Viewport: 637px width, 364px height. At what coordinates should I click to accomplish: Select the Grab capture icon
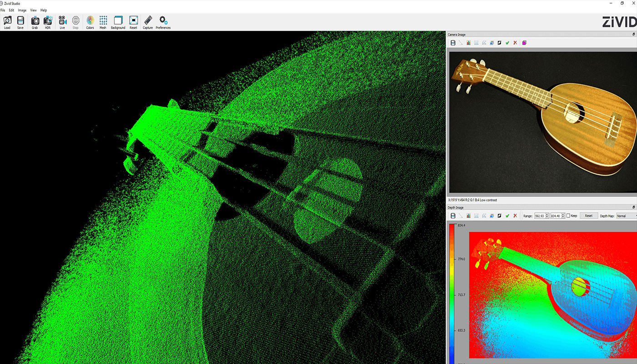pos(34,21)
